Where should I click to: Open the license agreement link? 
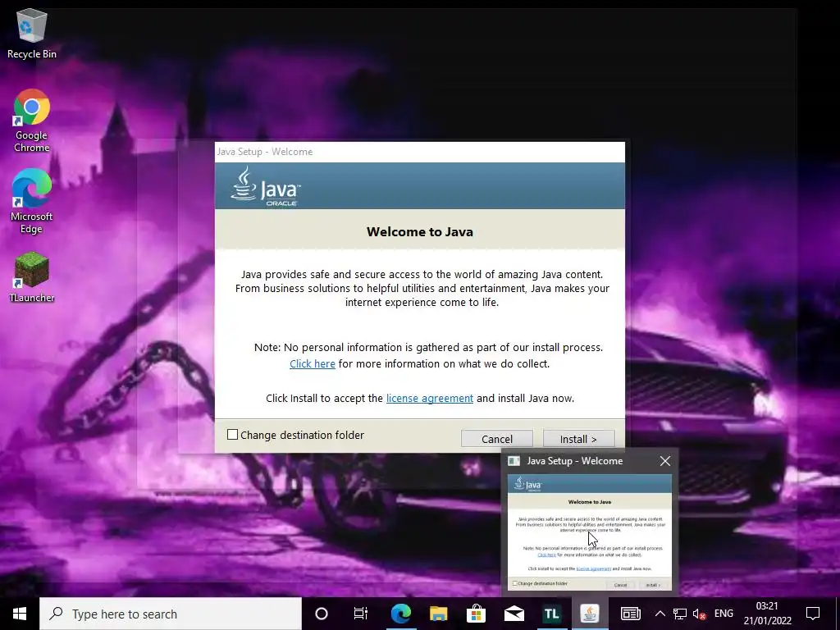[x=430, y=398]
